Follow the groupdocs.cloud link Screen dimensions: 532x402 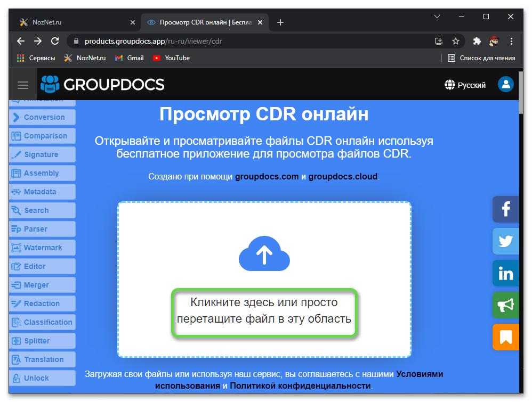(x=343, y=177)
